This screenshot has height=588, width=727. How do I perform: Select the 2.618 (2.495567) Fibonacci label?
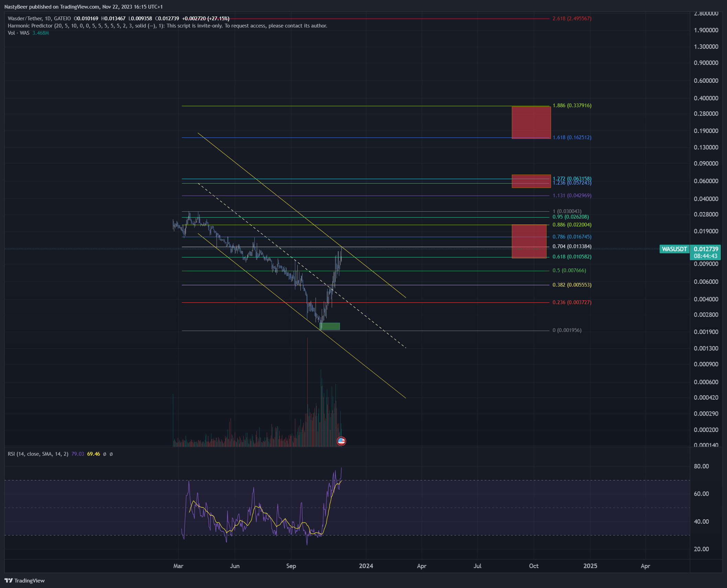(x=572, y=19)
